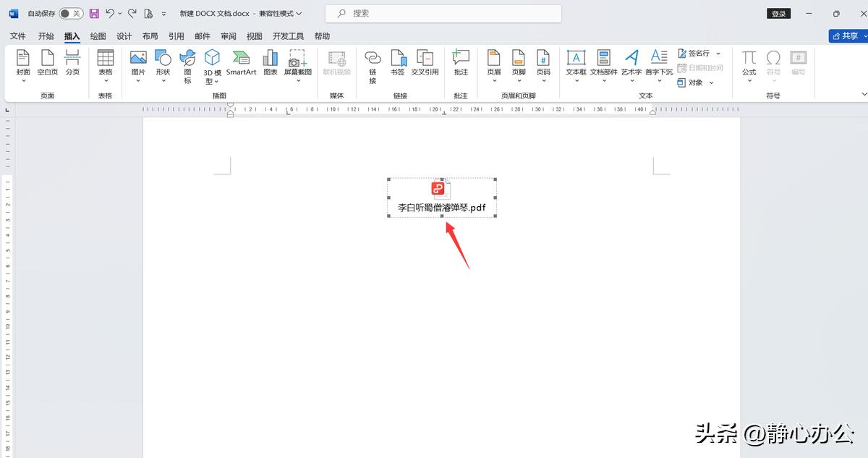Expand the 表格 table dropdown
The width and height of the screenshot is (868, 458).
coord(106,80)
